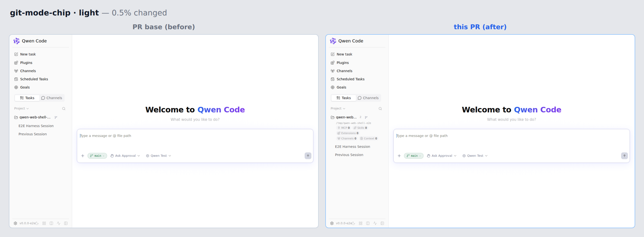Collapse qwen-web-shell project folder in before panel
The height and width of the screenshot is (237, 644).
click(x=33, y=117)
